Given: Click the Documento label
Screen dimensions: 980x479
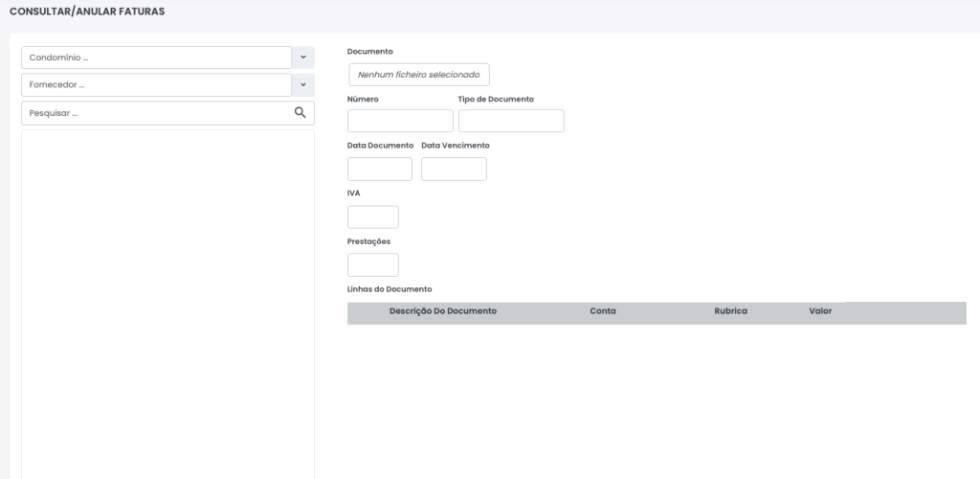Looking at the screenshot, I should pos(370,52).
